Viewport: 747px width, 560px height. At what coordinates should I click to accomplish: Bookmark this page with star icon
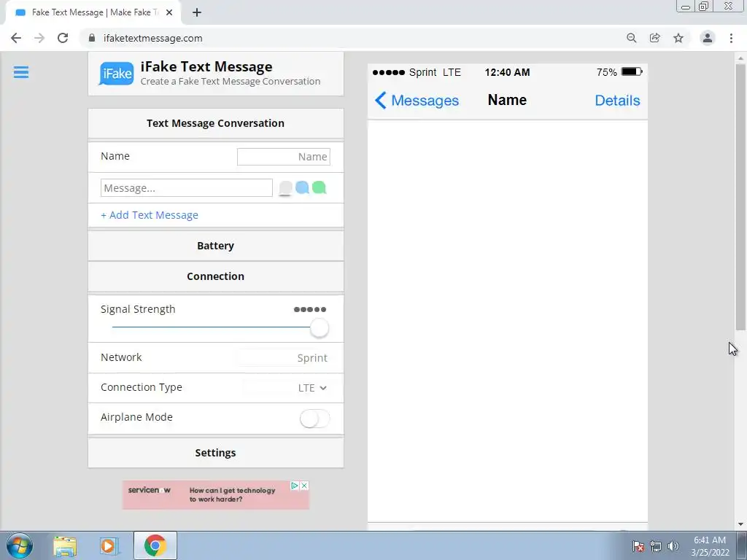(678, 38)
